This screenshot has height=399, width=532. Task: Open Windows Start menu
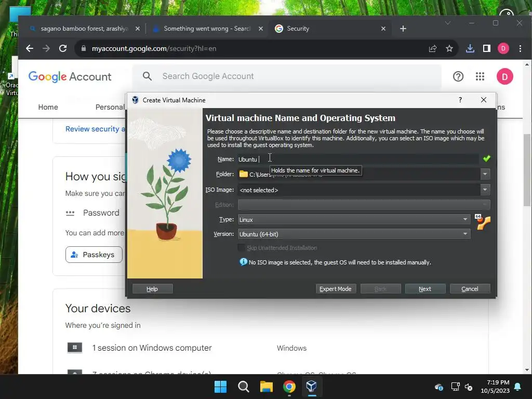pos(220,387)
